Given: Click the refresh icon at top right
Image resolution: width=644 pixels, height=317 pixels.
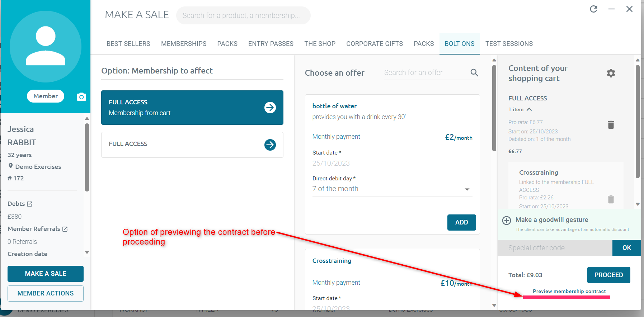Looking at the screenshot, I should [x=593, y=9].
